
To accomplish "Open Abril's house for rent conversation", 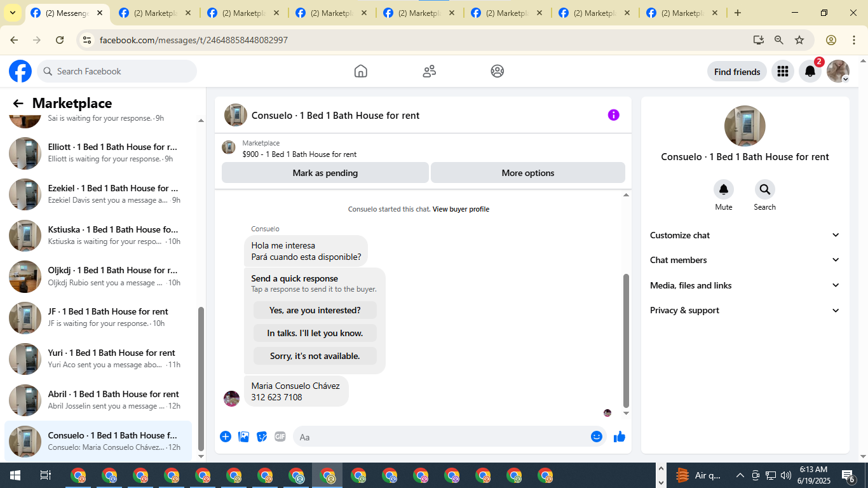I will tap(98, 400).
